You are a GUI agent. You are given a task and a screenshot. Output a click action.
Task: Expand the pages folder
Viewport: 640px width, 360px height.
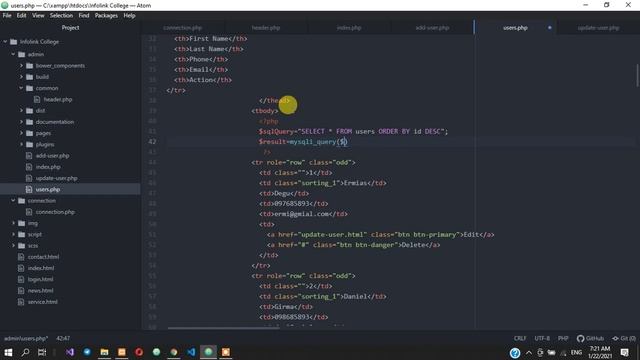point(21,133)
